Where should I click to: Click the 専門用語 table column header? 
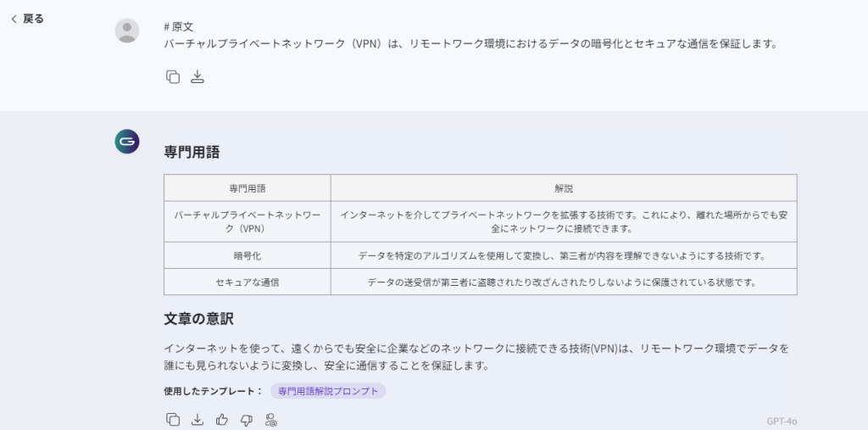pyautogui.click(x=247, y=187)
